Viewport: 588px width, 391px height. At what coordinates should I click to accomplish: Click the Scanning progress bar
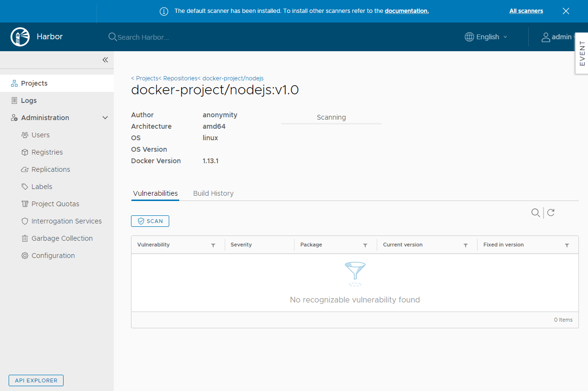click(x=331, y=123)
